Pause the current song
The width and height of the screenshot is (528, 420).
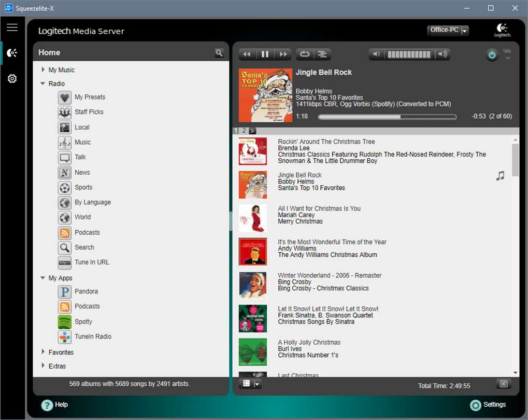point(265,54)
